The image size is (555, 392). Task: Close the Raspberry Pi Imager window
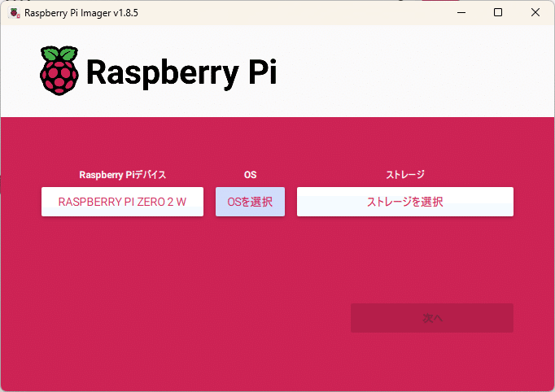(535, 13)
